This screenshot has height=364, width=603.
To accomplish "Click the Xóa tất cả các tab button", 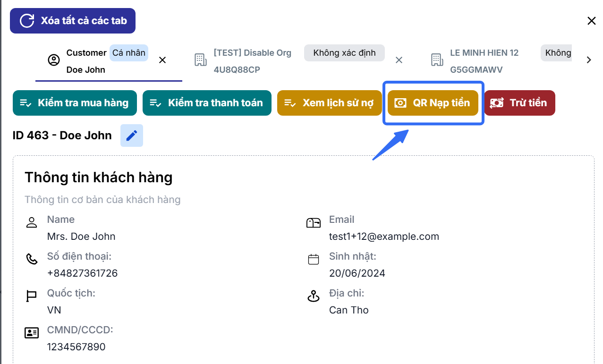I will coord(73,21).
